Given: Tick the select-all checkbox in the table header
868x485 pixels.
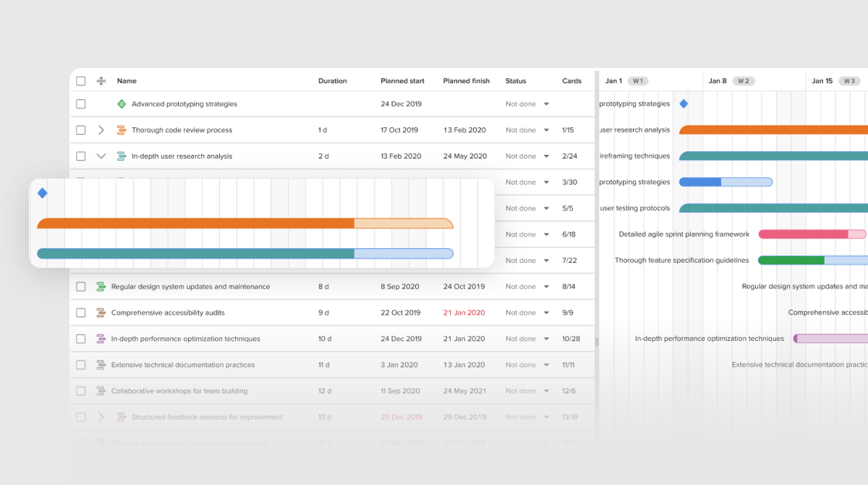Looking at the screenshot, I should pyautogui.click(x=81, y=81).
